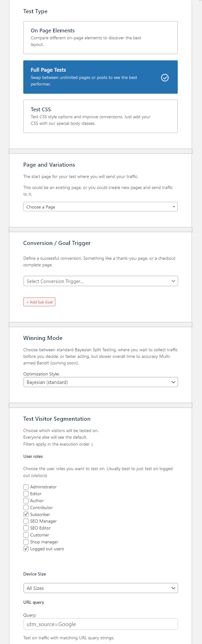Check the Shop manager role
Image resolution: width=202 pixels, height=644 pixels.
pyautogui.click(x=26, y=542)
